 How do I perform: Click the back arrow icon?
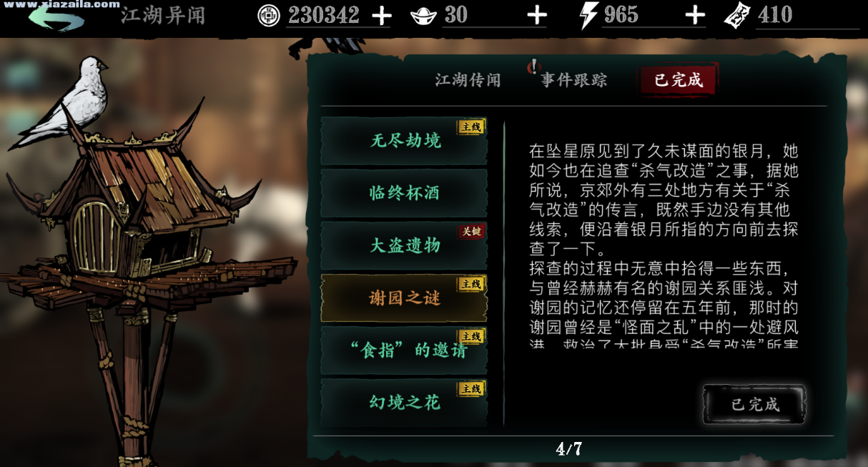(x=56, y=17)
